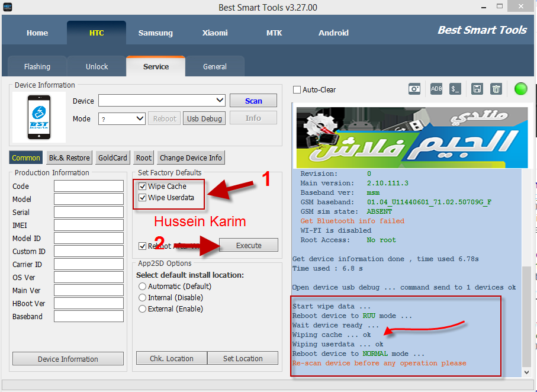The width and height of the screenshot is (537, 392).
Task: Click the Code input field
Action: (89, 186)
